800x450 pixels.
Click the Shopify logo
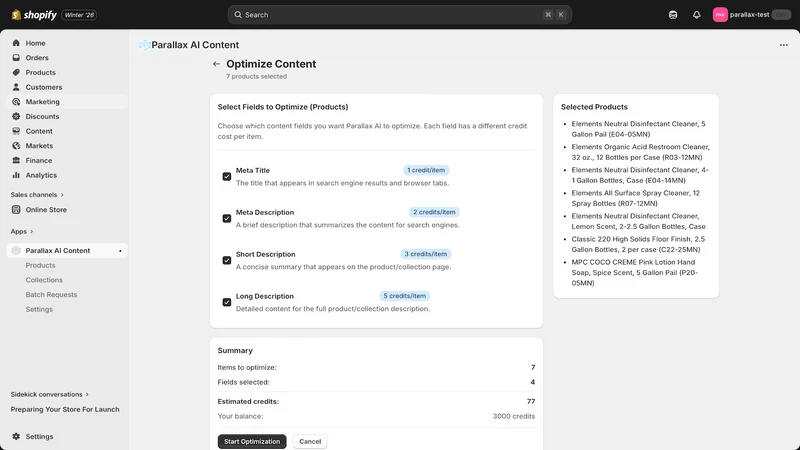click(x=34, y=15)
